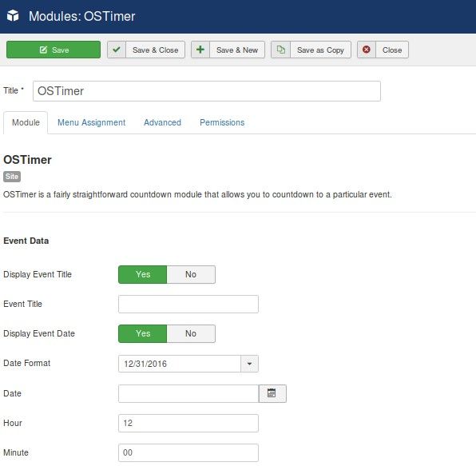Click the checkmark icon beside Save & Close
476x466 pixels.
[117, 50]
